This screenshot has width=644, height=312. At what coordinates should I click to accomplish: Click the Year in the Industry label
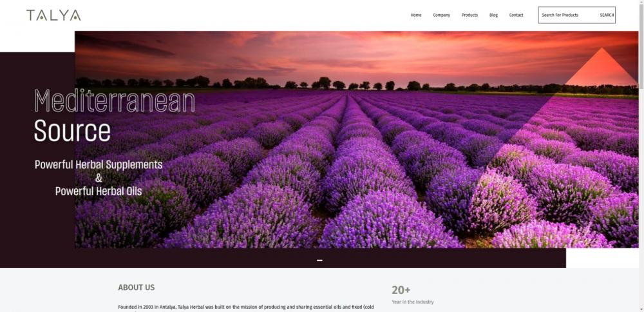click(413, 302)
